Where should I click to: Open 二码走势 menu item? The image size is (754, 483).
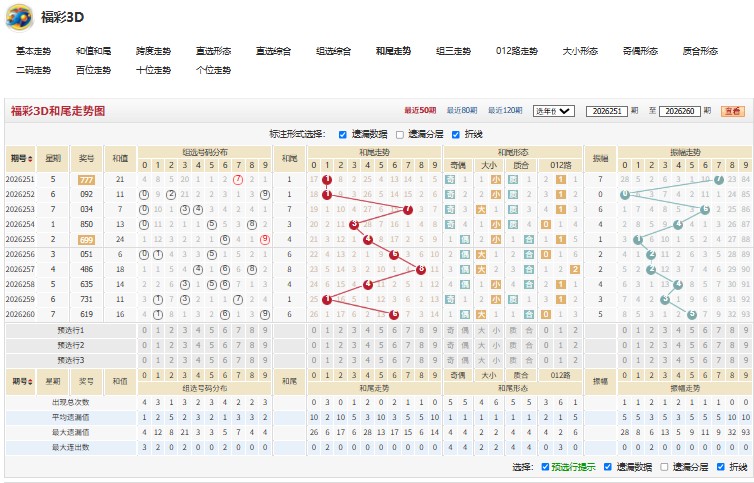click(33, 70)
